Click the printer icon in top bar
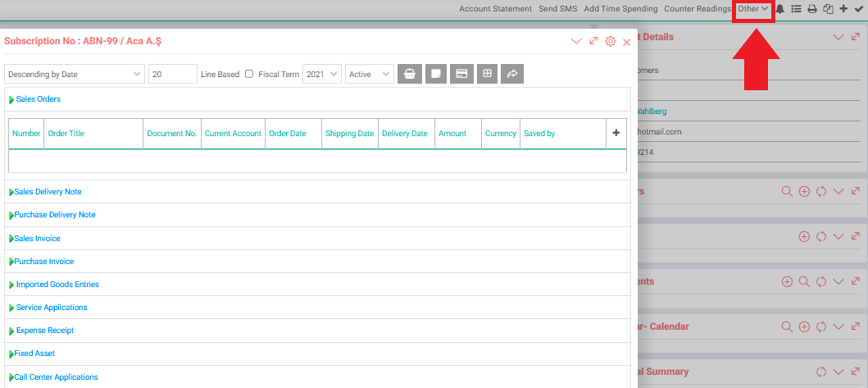The image size is (868, 388). (812, 9)
